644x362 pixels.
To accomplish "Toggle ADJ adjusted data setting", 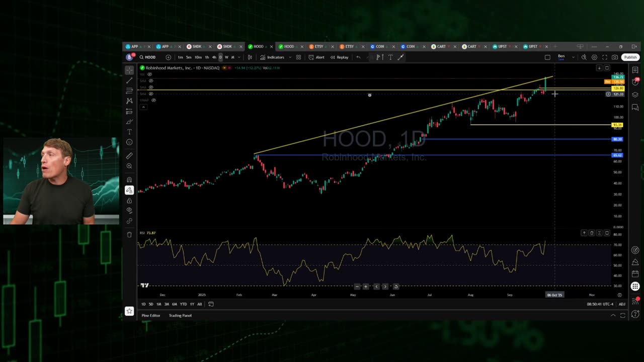I will click(622, 304).
